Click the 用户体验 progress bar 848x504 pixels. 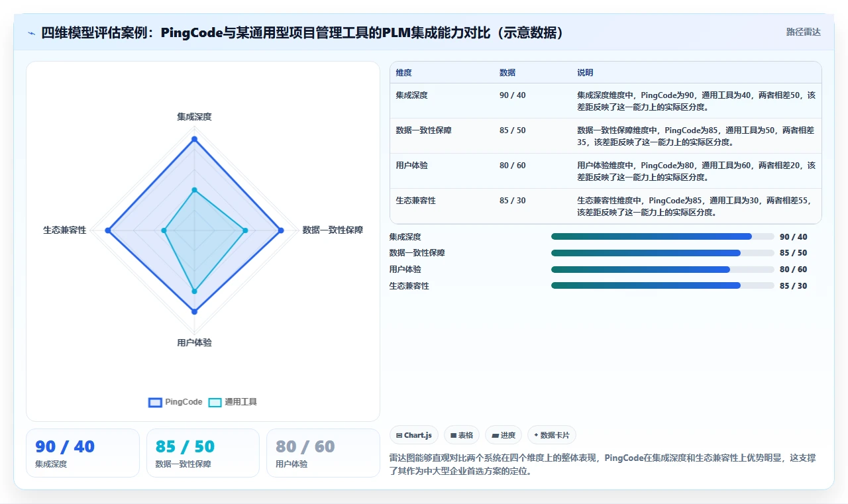point(662,270)
